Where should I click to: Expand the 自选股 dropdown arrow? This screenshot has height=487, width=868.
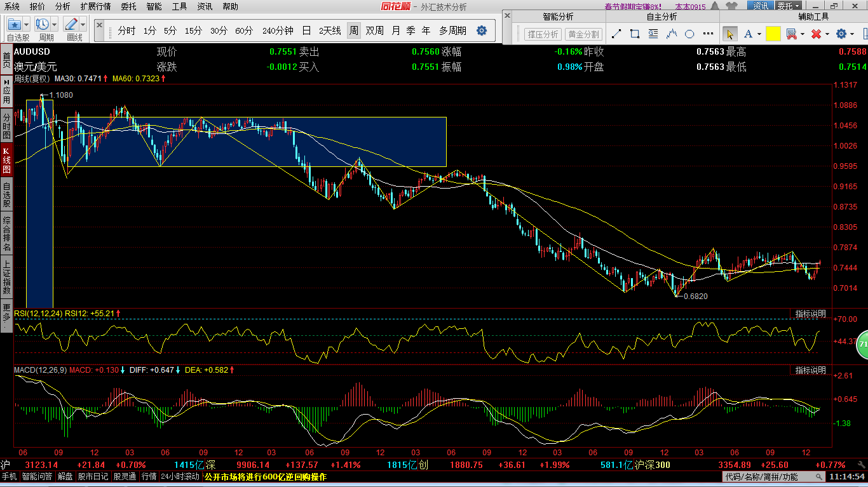27,24
